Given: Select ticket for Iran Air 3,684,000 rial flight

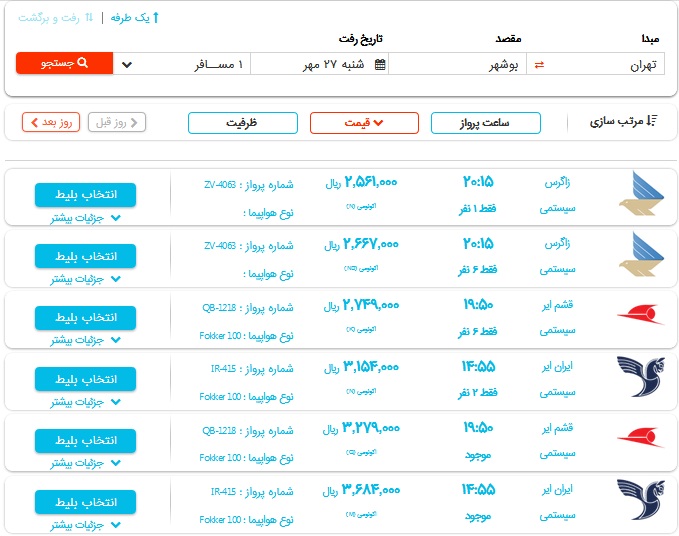Looking at the screenshot, I should tap(85, 502).
